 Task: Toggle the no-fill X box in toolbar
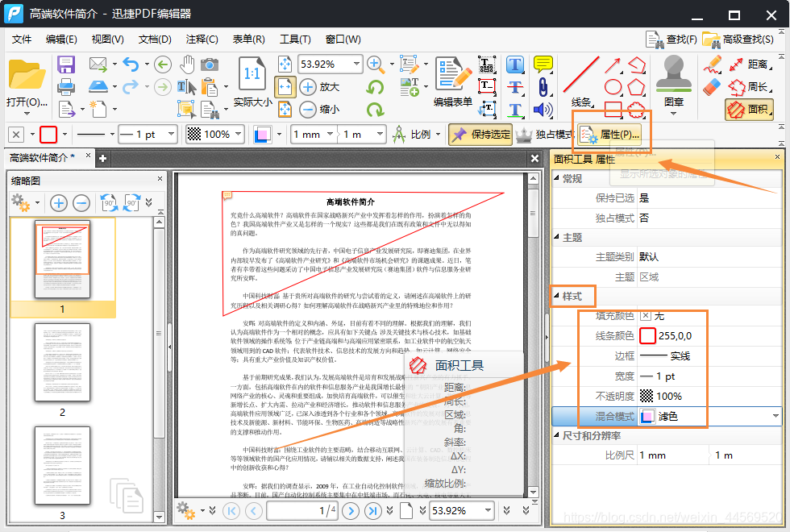[16, 135]
